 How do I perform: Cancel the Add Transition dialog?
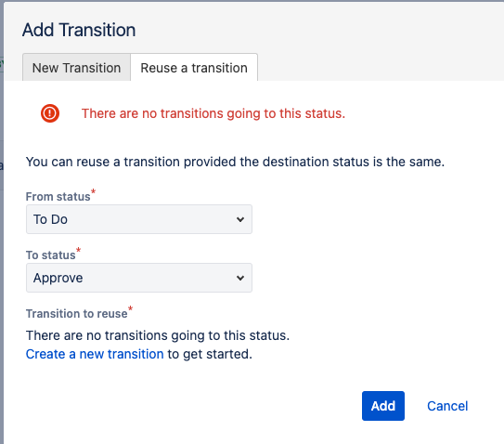[447, 406]
